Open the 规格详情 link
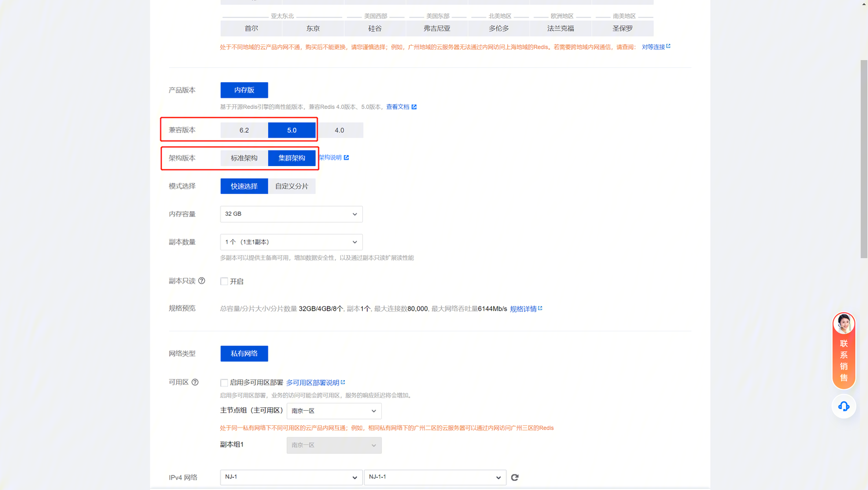The image size is (868, 490). tap(523, 309)
